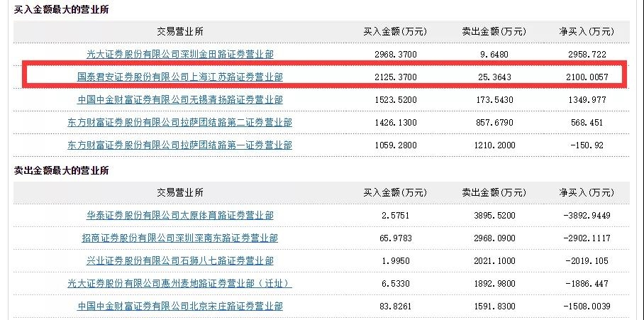This screenshot has height=320, width=644.
Task: Open 招商证券深圳深南东路证券营业部 link
Action: [x=180, y=238]
